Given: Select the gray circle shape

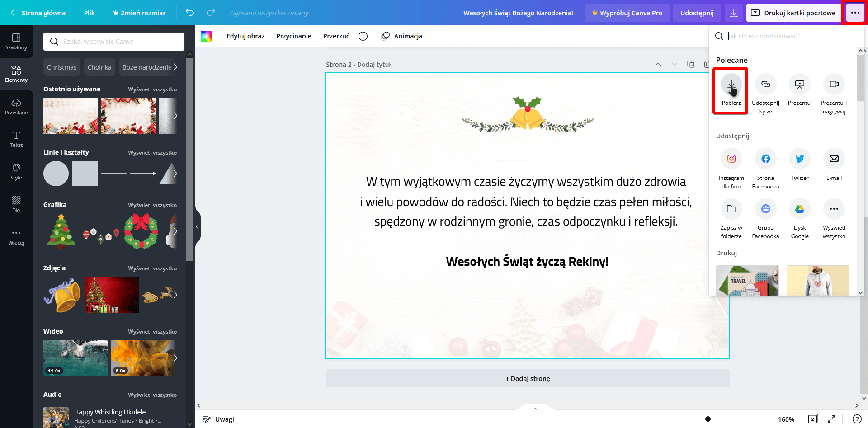Looking at the screenshot, I should 56,174.
